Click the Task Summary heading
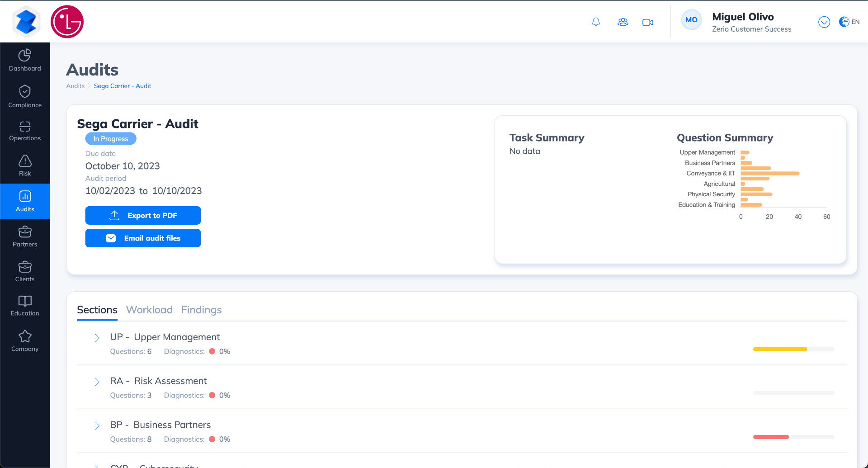Screen dimensions: 868x468 tap(547, 137)
